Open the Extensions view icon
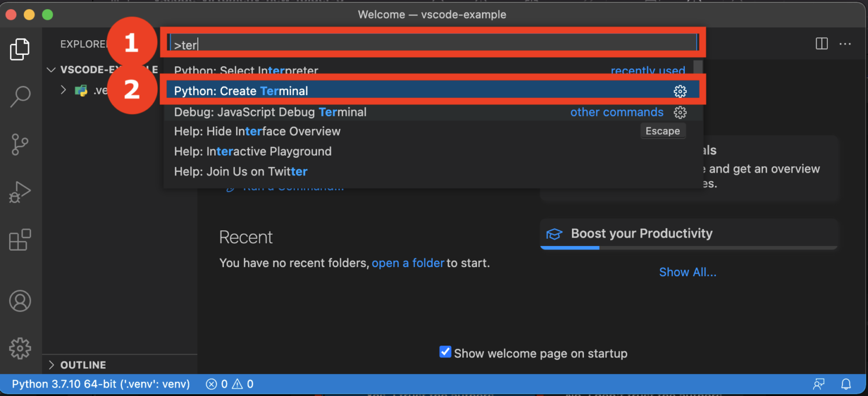868x396 pixels. (x=20, y=240)
